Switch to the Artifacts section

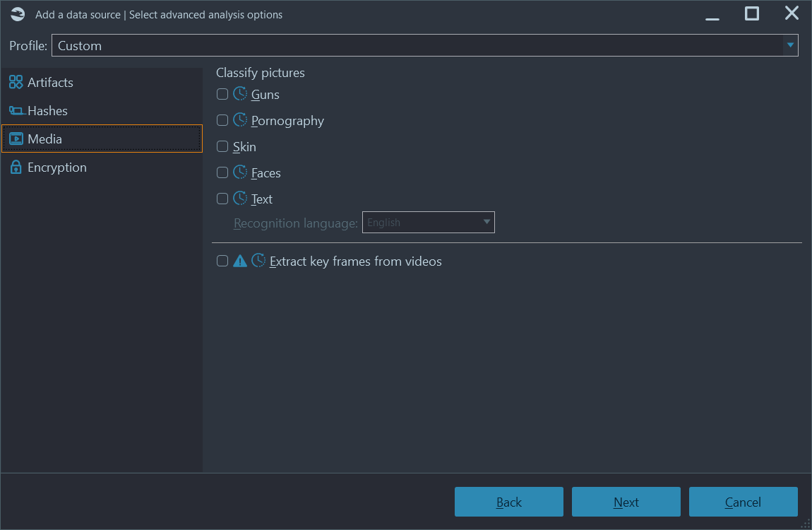(x=102, y=82)
